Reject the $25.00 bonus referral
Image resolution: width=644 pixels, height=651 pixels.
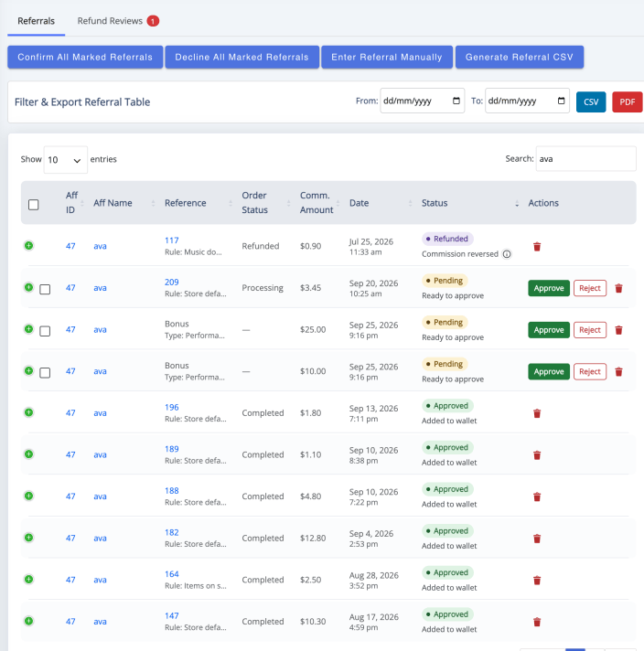click(x=590, y=330)
